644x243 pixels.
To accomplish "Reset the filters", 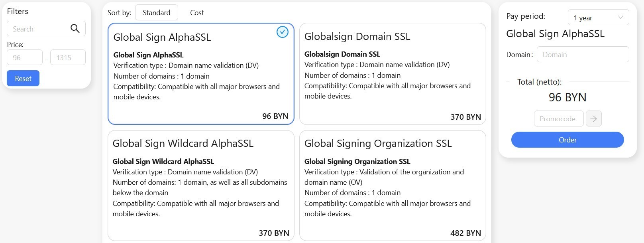I will tap(23, 78).
